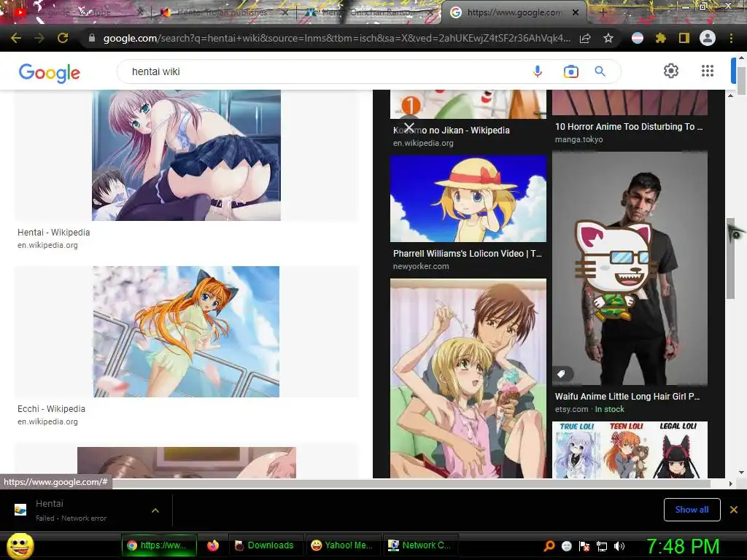
Task: Start voice search with the microphone icon
Action: 538,71
